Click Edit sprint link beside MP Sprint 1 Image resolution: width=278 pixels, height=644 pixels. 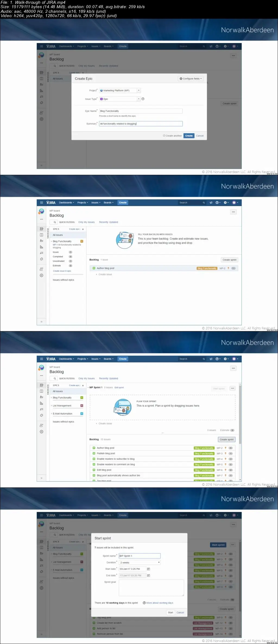coord(119,388)
